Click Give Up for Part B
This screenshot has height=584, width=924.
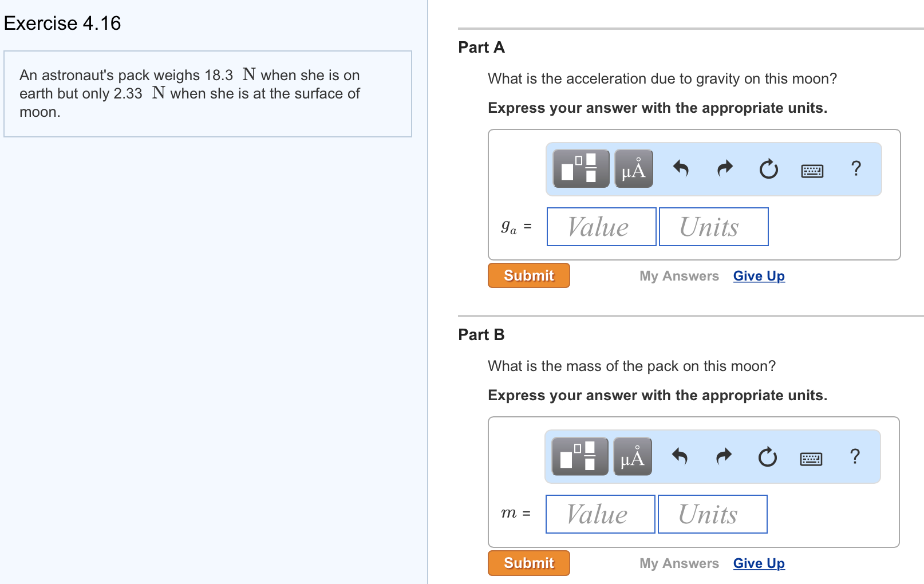[759, 563]
